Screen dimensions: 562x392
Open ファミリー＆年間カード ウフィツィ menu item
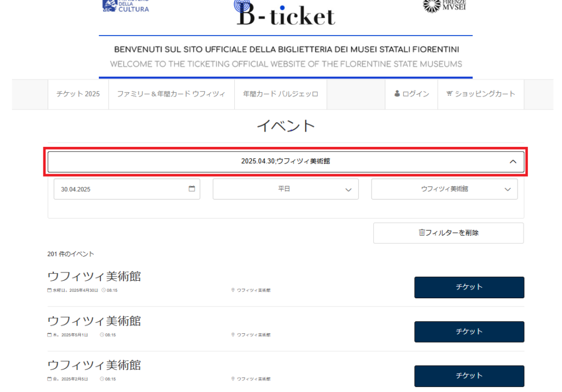pos(171,94)
